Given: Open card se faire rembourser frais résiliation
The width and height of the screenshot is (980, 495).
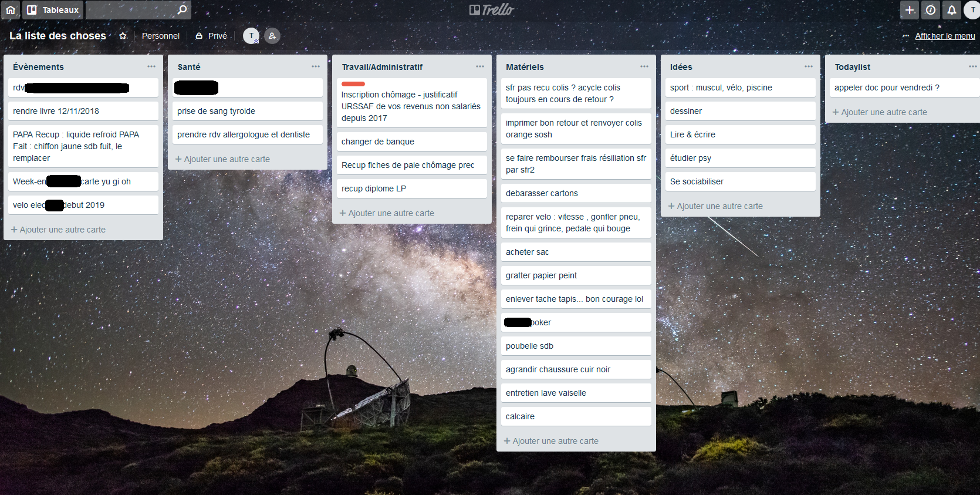Looking at the screenshot, I should click(x=576, y=164).
